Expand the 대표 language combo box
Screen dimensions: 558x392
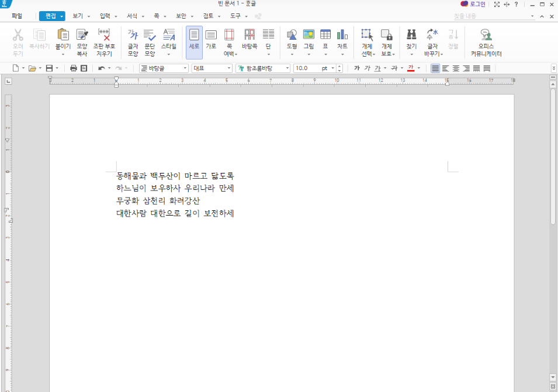[x=229, y=68]
